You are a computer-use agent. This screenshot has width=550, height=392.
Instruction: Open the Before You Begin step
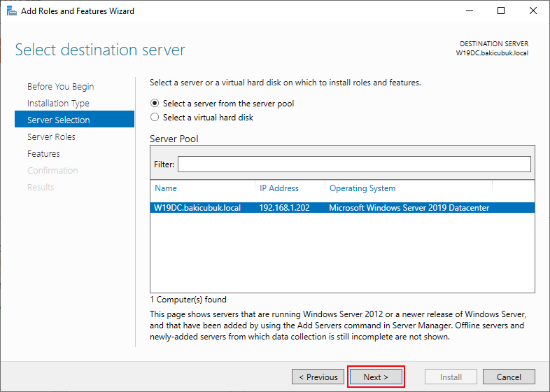(61, 86)
